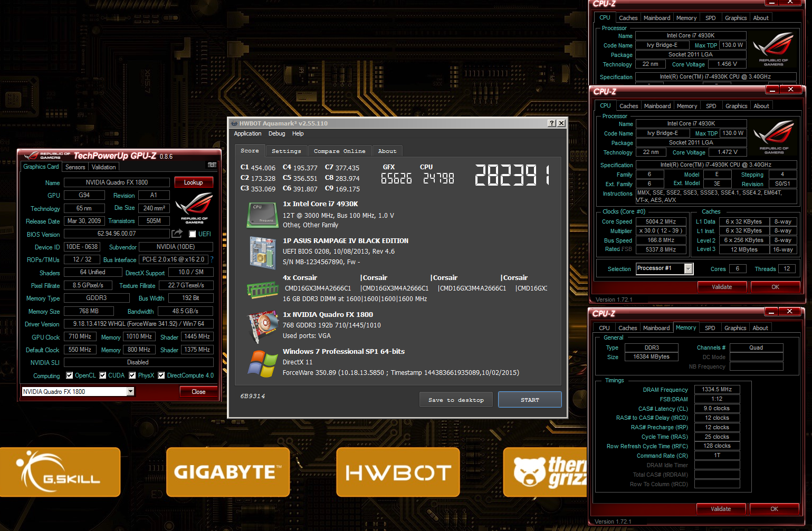The width and height of the screenshot is (812, 531).
Task: Click the ROG logo in top CPU-Z window
Action: 773,49
